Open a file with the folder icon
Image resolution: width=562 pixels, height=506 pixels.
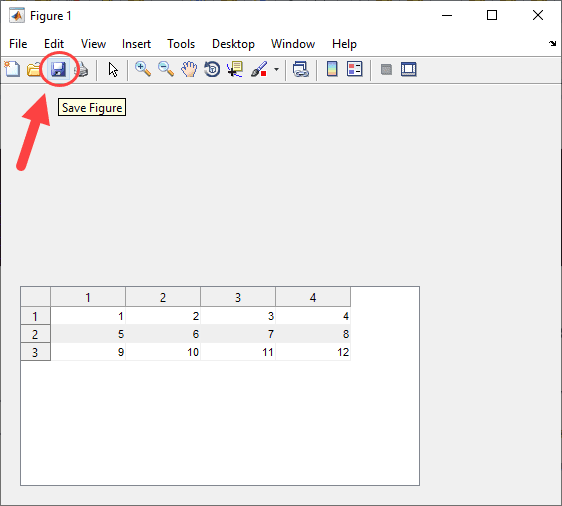(x=34, y=69)
